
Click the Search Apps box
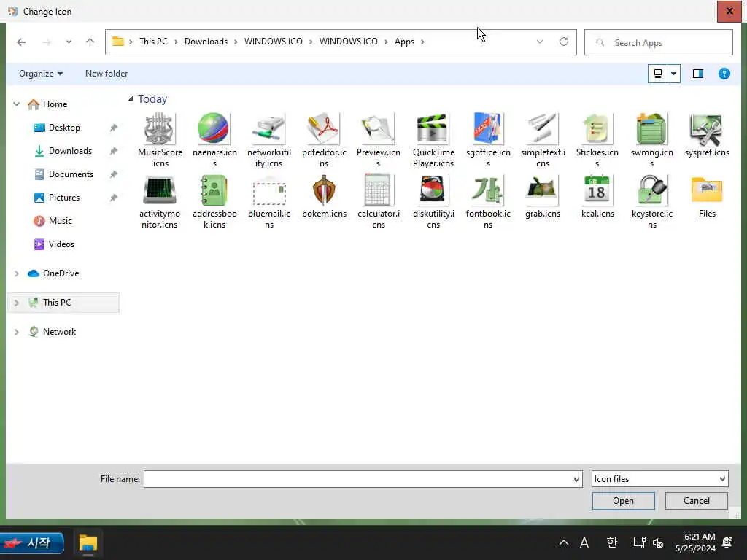659,42
